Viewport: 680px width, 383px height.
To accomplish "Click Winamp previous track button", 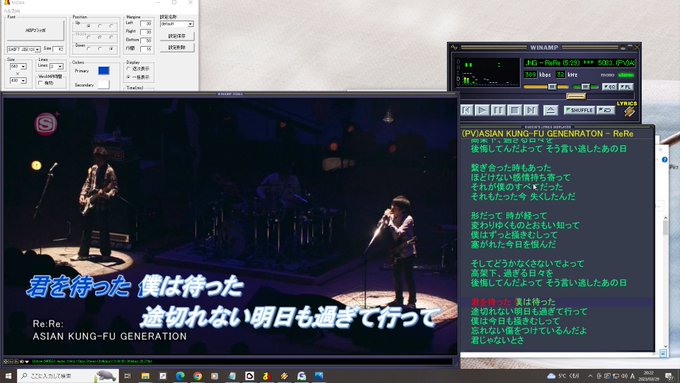I will tap(467, 110).
